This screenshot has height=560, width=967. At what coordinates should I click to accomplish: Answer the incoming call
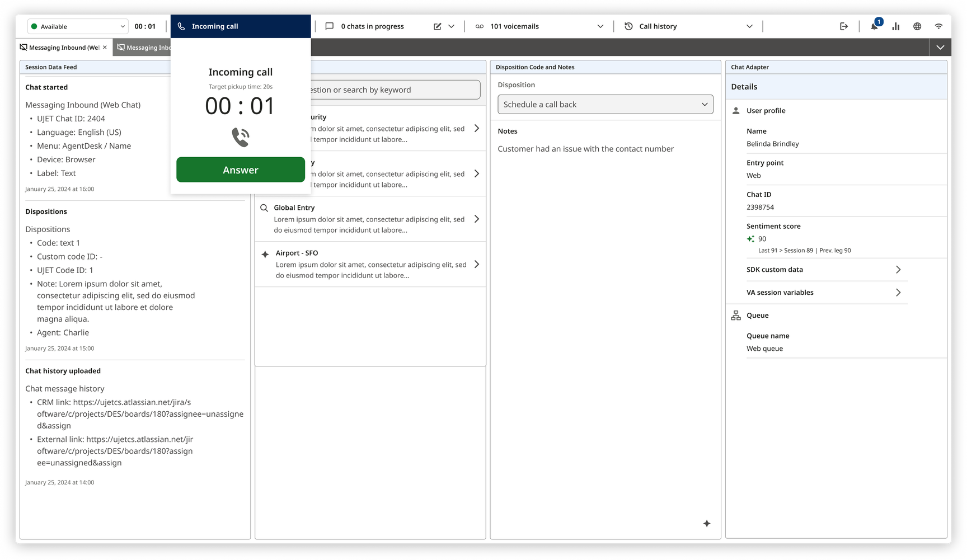(x=241, y=170)
